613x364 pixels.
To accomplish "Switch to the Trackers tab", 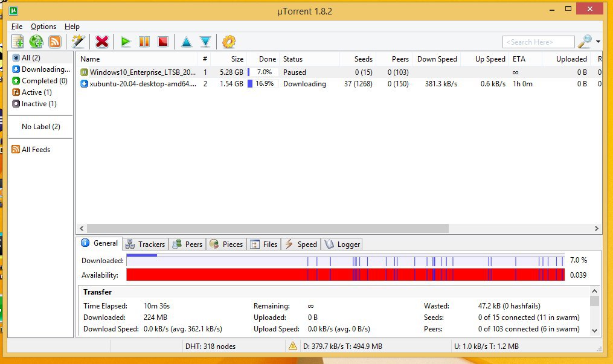I will (146, 244).
